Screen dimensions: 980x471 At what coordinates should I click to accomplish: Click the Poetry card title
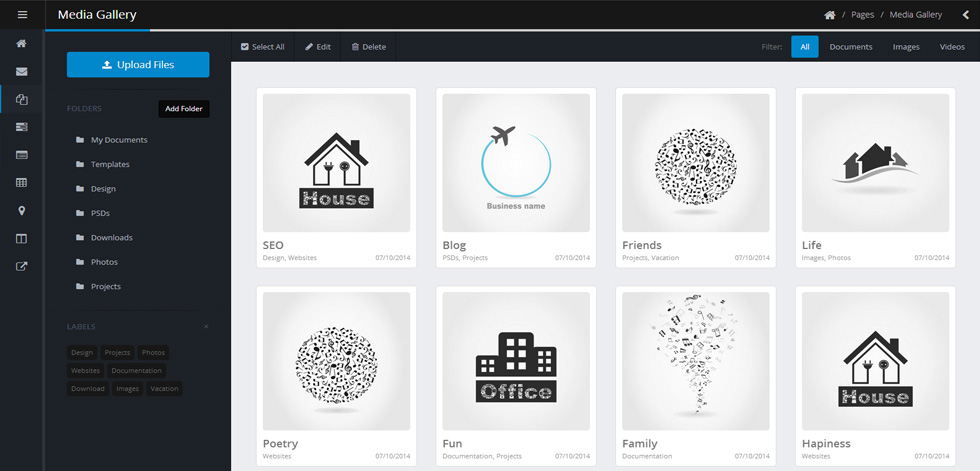(281, 444)
